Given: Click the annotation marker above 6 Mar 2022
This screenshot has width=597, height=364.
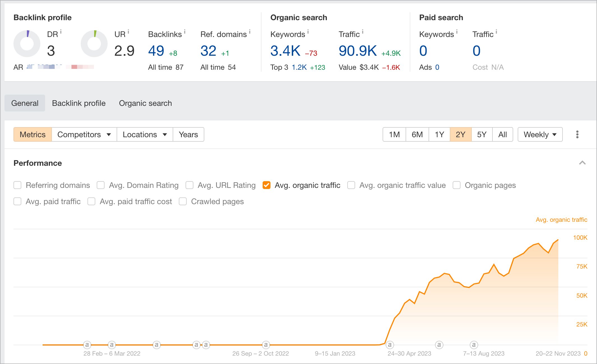Looking at the screenshot, I should point(112,345).
